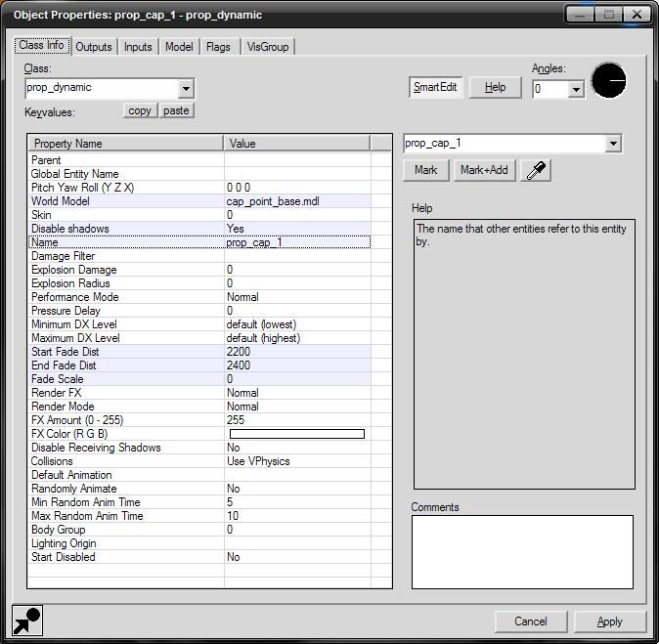Click the prop_cap_1 name input field
The height and width of the screenshot is (644, 659).
[505, 144]
